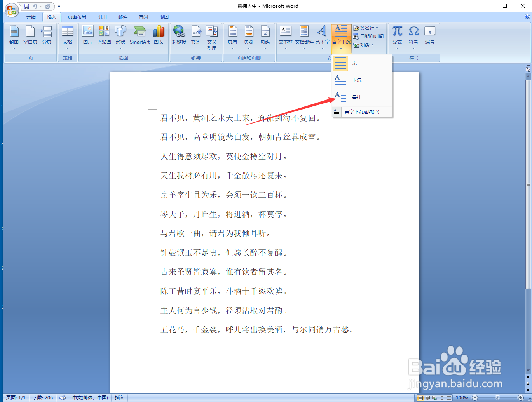Switch to the 审阅 ribbon tab
Image resolution: width=532 pixels, height=402 pixels.
[143, 17]
